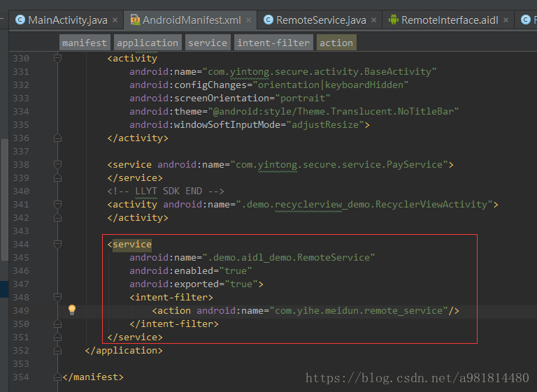
Task: Click the RemoteService.java class icon
Action: coord(268,20)
